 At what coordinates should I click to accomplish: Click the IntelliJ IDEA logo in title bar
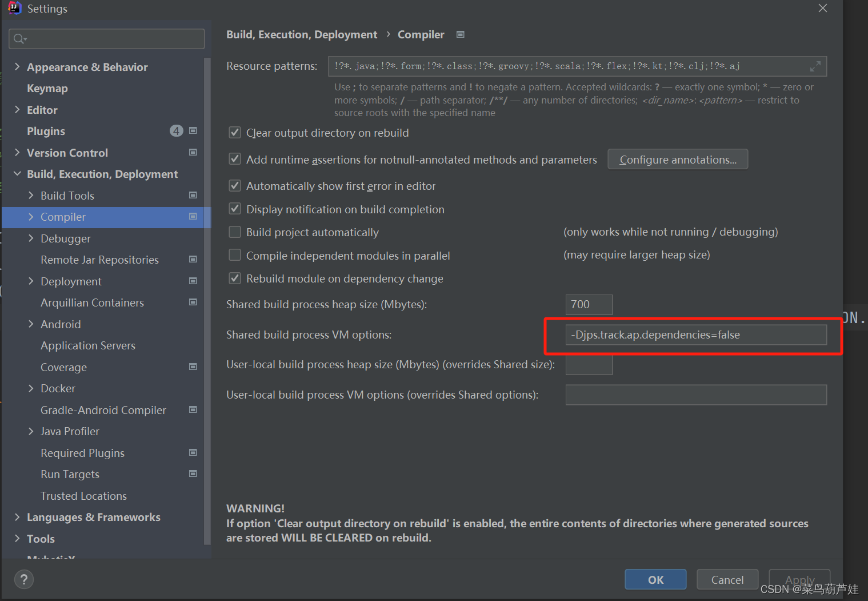point(14,8)
